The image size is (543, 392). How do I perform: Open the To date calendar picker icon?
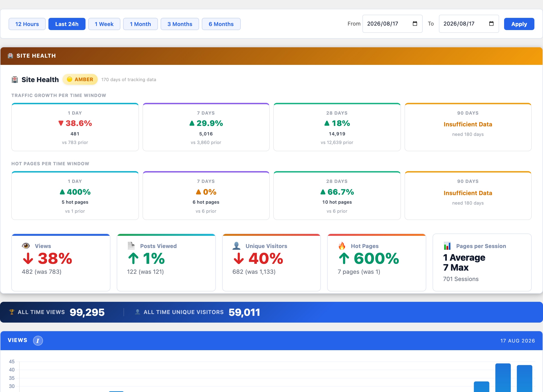tap(491, 24)
